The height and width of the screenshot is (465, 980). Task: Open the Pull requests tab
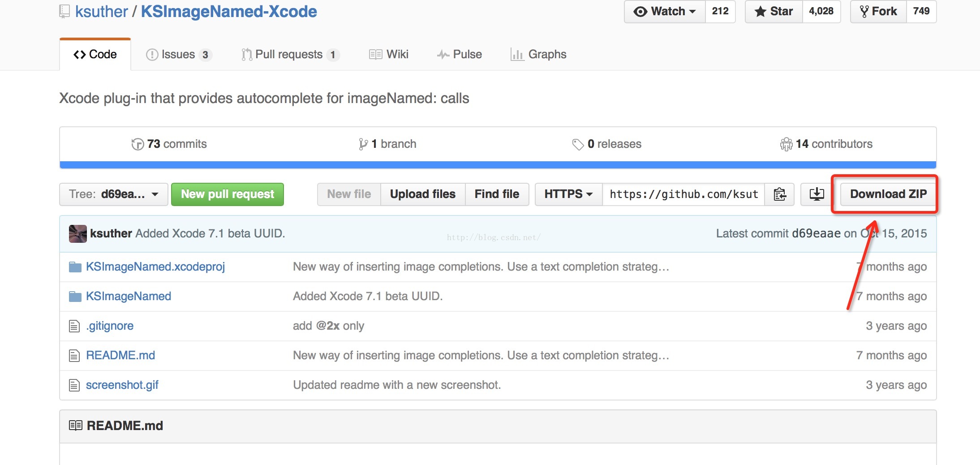[289, 55]
